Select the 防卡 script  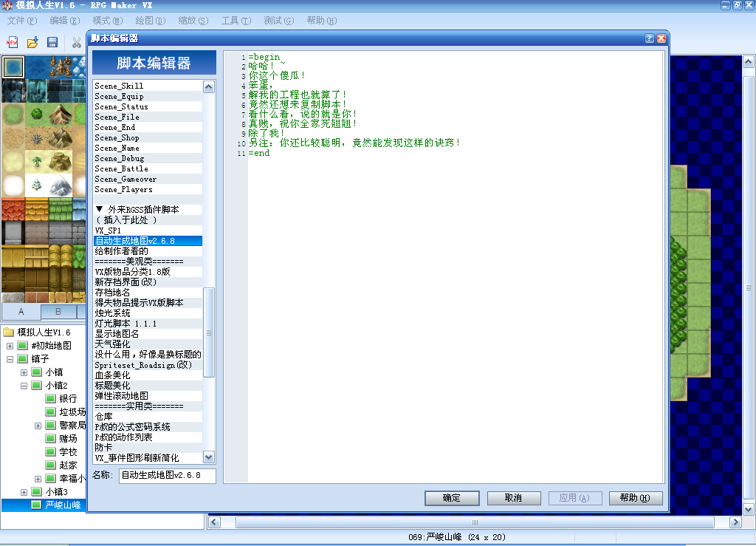point(148,447)
